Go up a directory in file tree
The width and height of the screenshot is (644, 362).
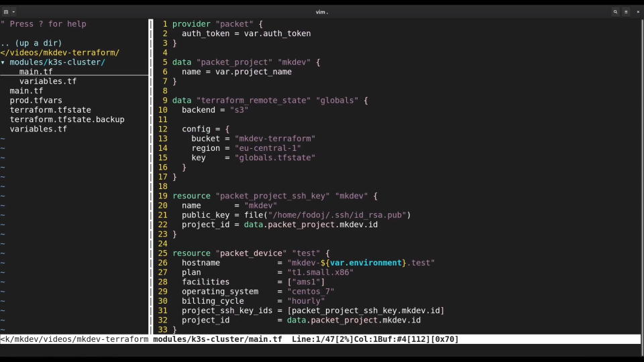point(32,43)
